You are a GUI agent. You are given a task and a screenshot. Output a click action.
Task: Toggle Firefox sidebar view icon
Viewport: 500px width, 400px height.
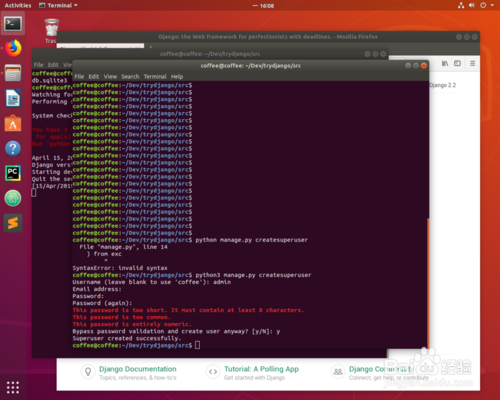point(457,63)
